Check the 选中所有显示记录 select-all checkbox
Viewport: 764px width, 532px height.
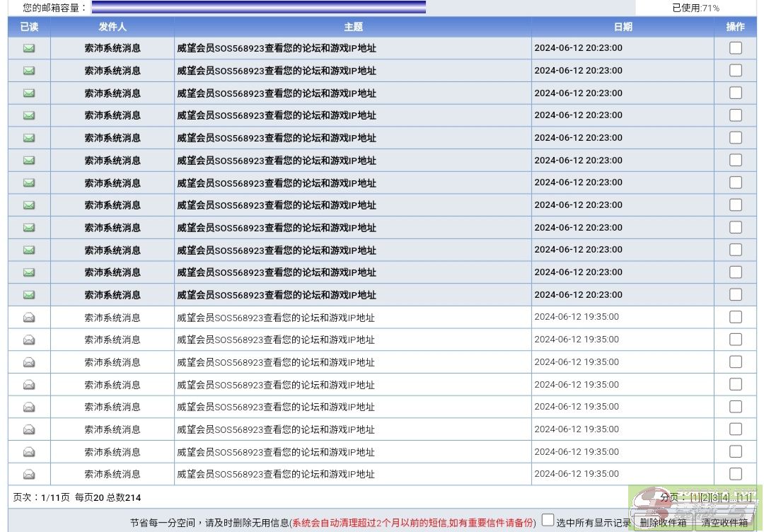(x=548, y=521)
